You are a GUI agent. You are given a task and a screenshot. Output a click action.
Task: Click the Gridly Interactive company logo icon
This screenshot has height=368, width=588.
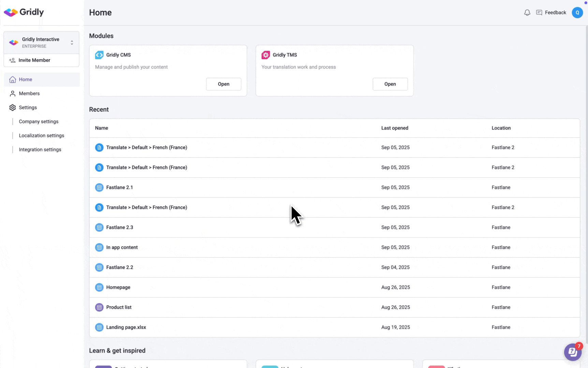coord(14,43)
